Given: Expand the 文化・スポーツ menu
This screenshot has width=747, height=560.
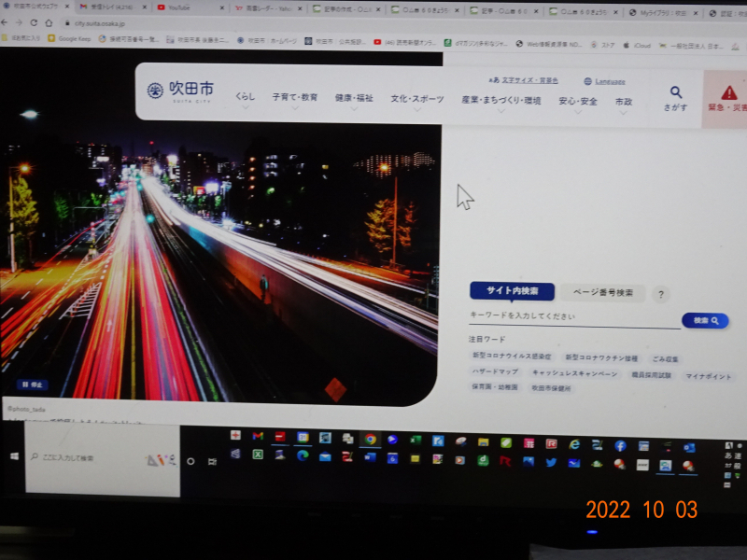Looking at the screenshot, I should [417, 102].
